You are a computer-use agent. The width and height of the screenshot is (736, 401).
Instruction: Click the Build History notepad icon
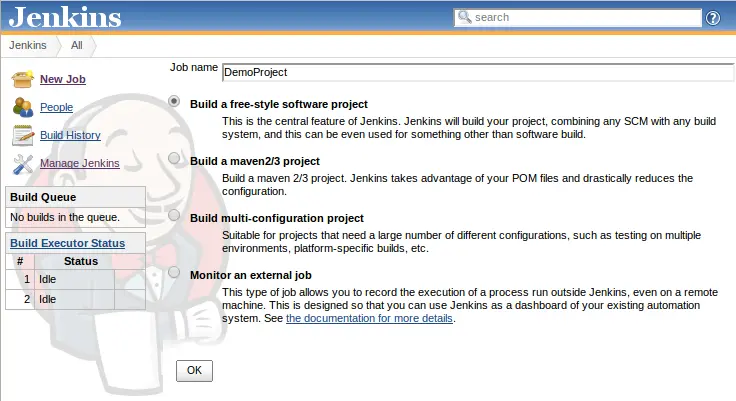click(23, 135)
